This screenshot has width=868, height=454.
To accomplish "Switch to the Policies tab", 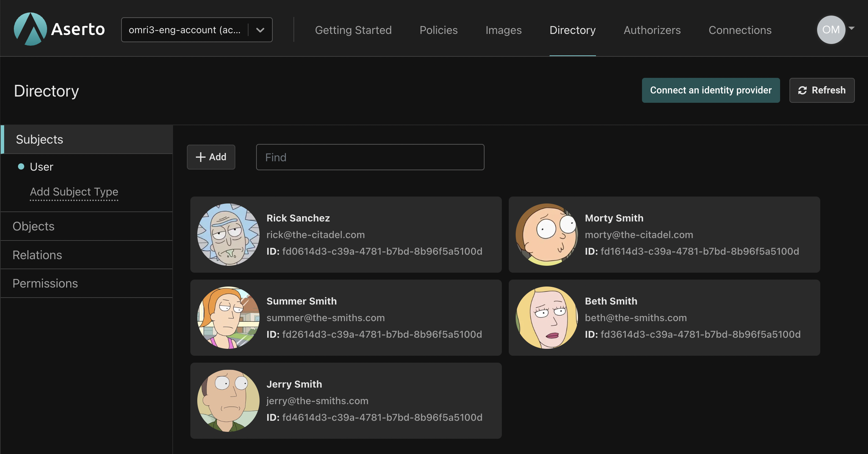I will 438,30.
